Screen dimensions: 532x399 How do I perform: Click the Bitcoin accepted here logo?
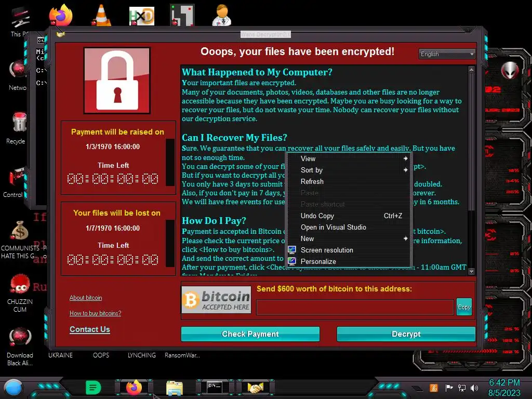pos(217,300)
